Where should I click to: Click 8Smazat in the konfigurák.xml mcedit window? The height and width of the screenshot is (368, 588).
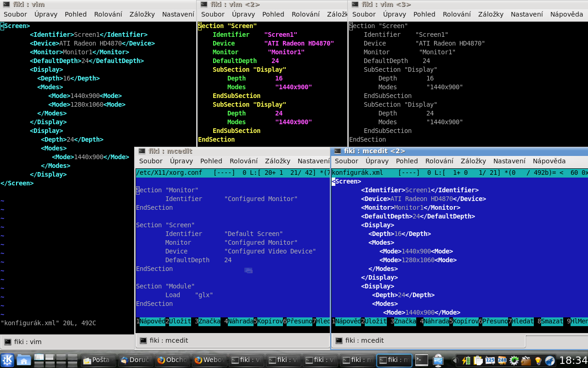click(x=550, y=321)
